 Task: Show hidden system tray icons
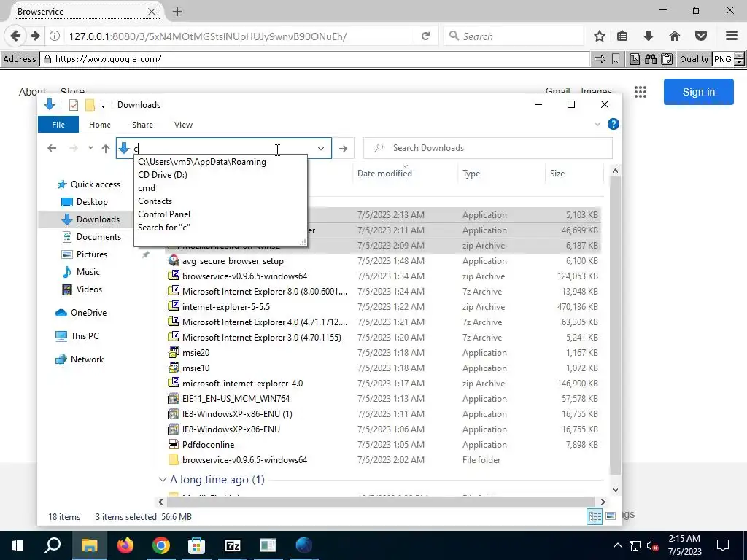(x=617, y=545)
